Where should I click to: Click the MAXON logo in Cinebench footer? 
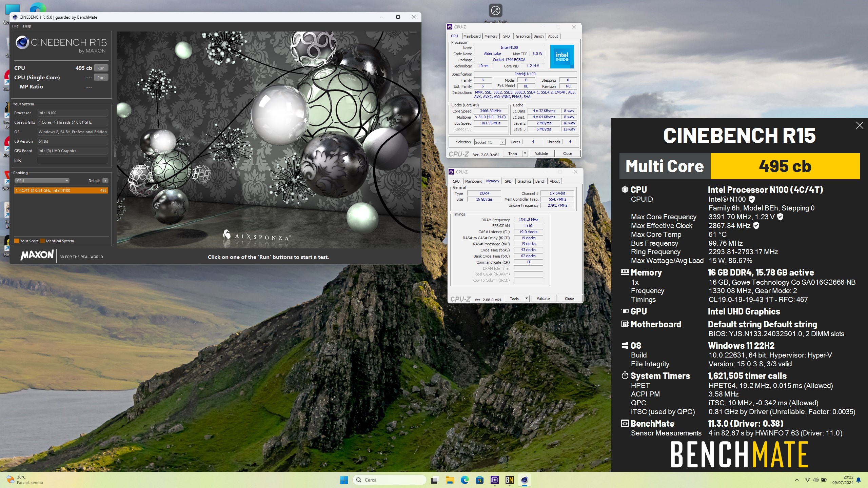point(37,255)
